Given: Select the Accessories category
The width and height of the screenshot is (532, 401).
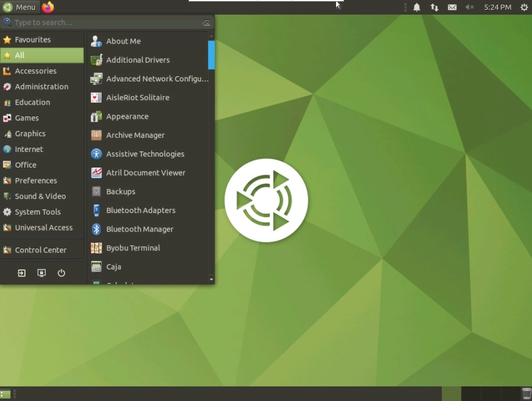Looking at the screenshot, I should click(x=35, y=71).
